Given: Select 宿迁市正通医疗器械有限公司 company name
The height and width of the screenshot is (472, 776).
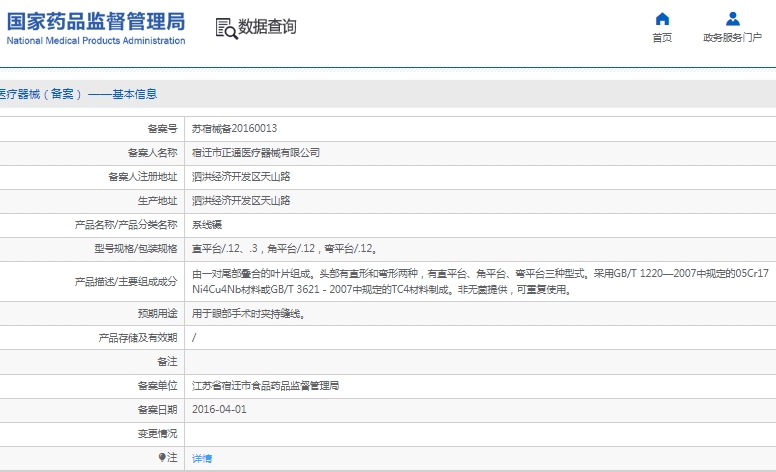Looking at the screenshot, I should point(256,153).
